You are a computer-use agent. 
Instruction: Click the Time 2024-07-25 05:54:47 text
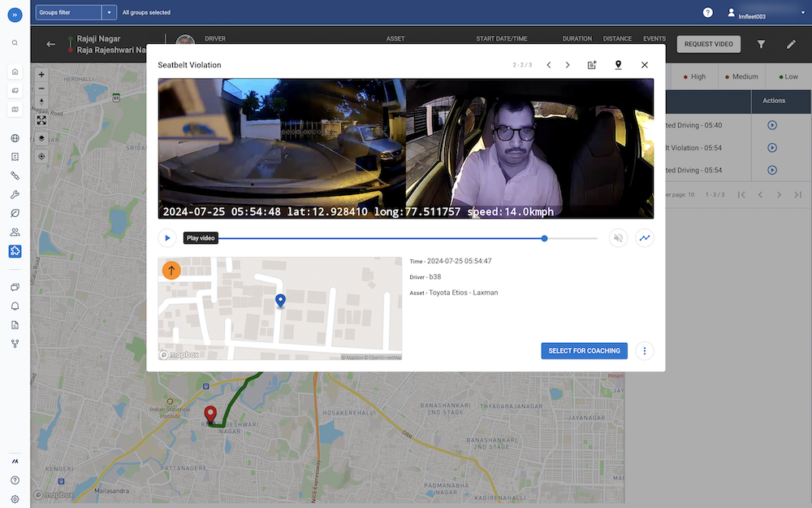tap(451, 261)
